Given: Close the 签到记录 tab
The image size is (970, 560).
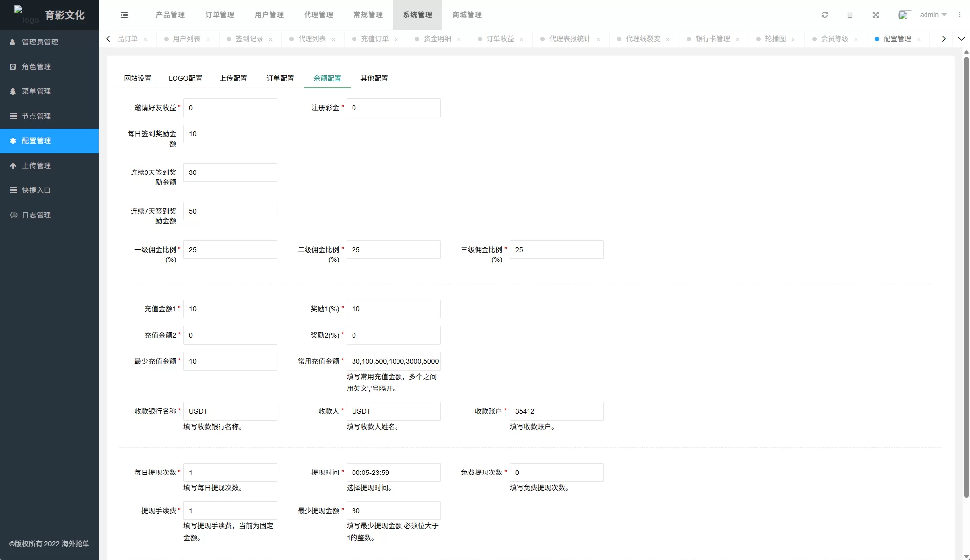Looking at the screenshot, I should (x=270, y=39).
